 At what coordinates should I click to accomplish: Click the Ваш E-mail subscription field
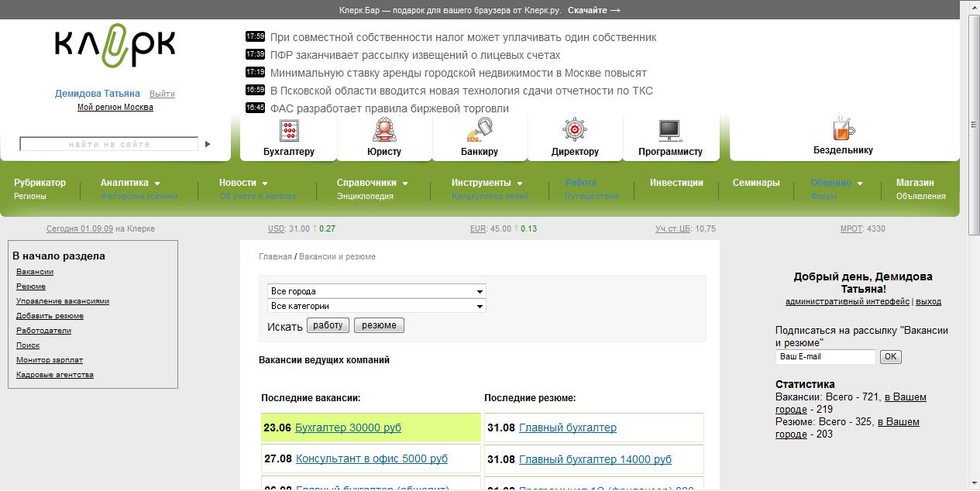[825, 357]
